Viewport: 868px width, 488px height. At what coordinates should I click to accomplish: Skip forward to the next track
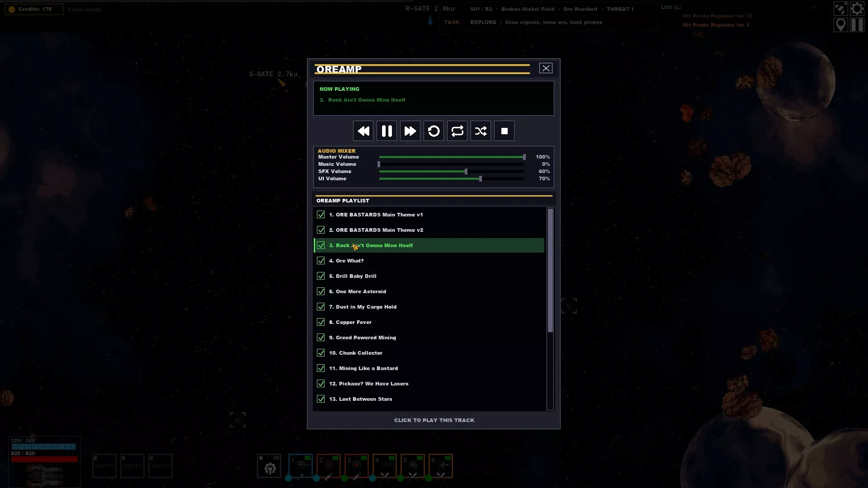click(410, 131)
